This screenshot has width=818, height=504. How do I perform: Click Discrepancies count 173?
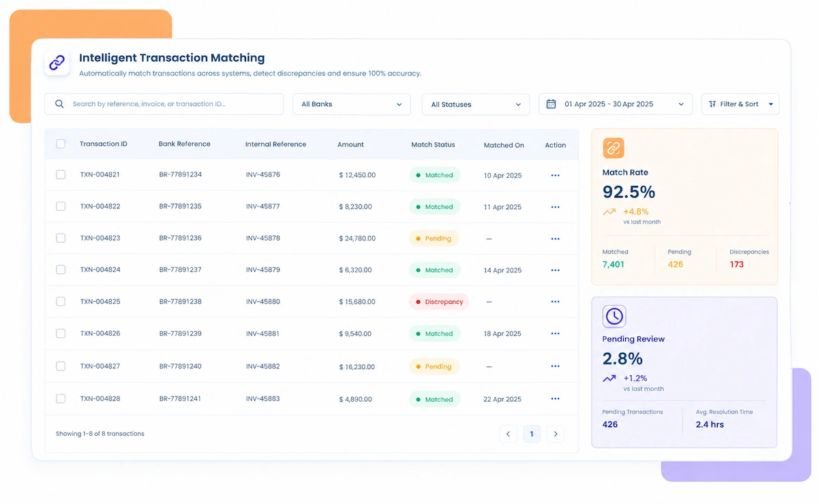(x=737, y=264)
